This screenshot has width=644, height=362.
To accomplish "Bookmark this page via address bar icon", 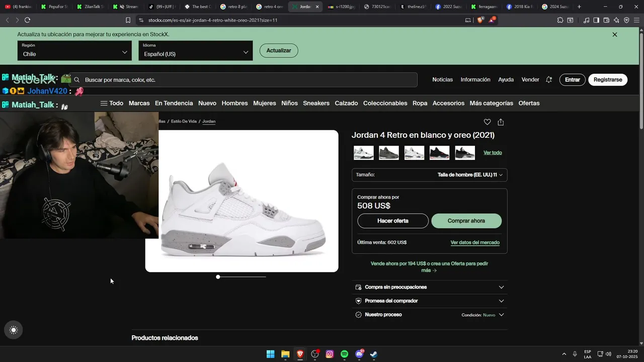I will (128, 20).
